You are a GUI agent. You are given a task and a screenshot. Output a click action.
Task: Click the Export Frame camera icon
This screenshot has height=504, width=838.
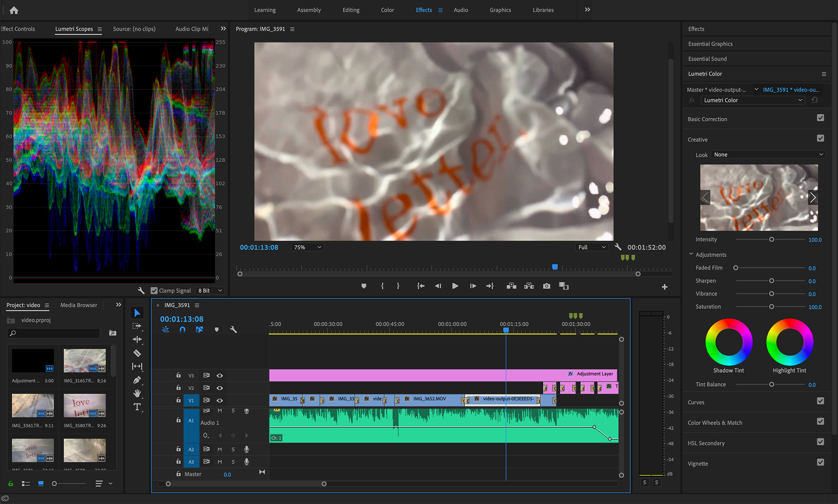546,286
